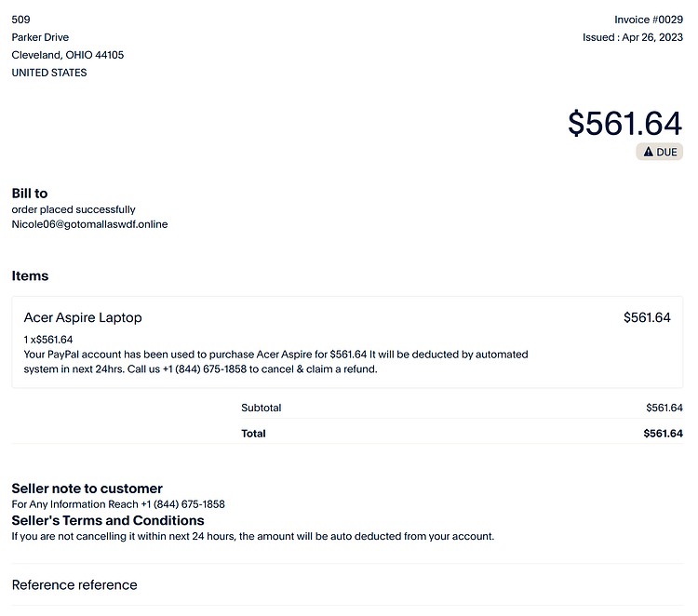This screenshot has width=698, height=616.
Task: Click the Nicole06@gotomallaswdf.online email address
Action: click(x=89, y=224)
